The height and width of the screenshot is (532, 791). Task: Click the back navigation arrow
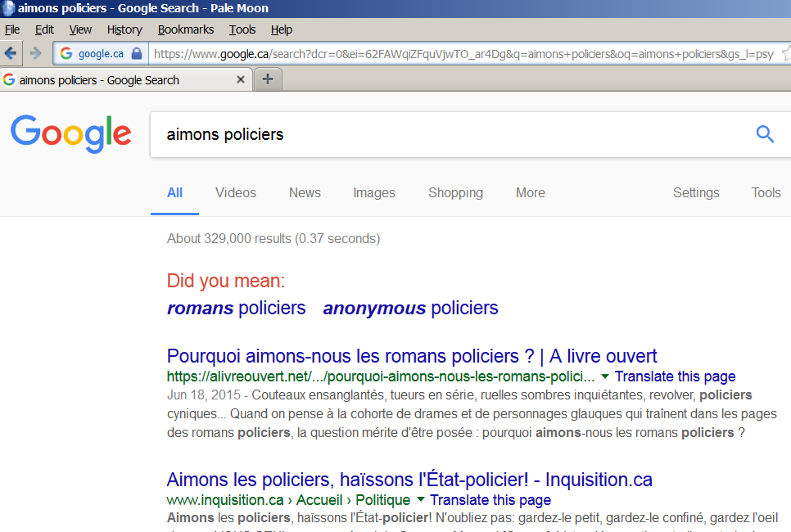11,52
